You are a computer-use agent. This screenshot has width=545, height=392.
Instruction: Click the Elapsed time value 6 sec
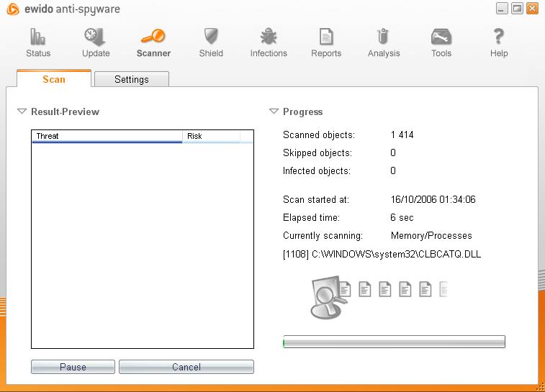[x=402, y=217]
